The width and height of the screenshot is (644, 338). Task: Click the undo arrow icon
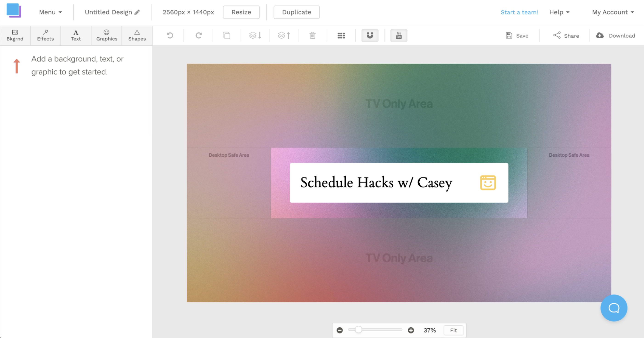click(170, 35)
